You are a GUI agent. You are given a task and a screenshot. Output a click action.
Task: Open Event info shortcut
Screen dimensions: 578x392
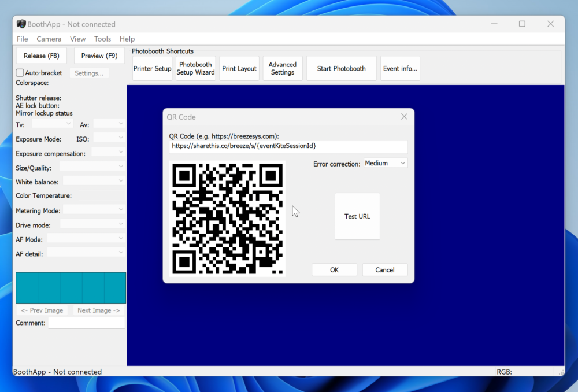pyautogui.click(x=400, y=69)
